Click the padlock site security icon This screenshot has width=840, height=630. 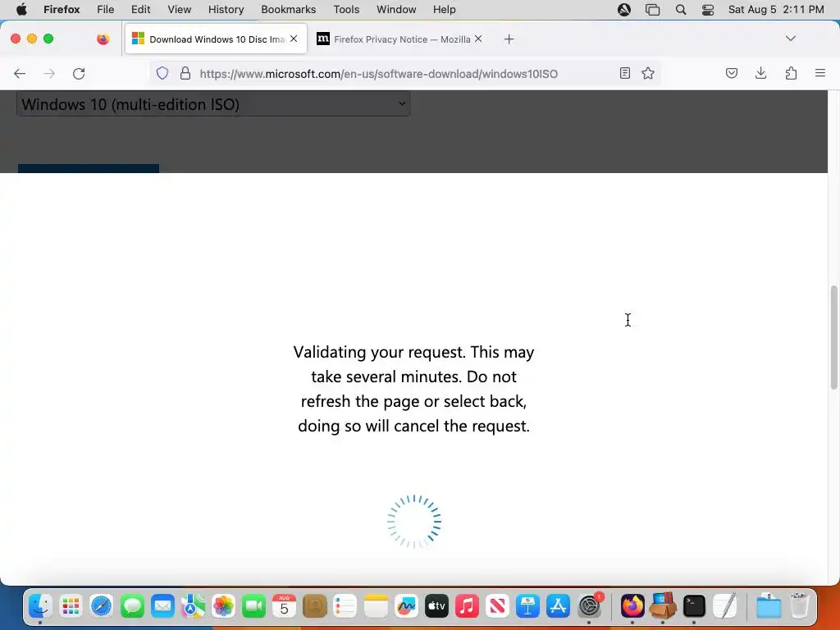pos(185,73)
